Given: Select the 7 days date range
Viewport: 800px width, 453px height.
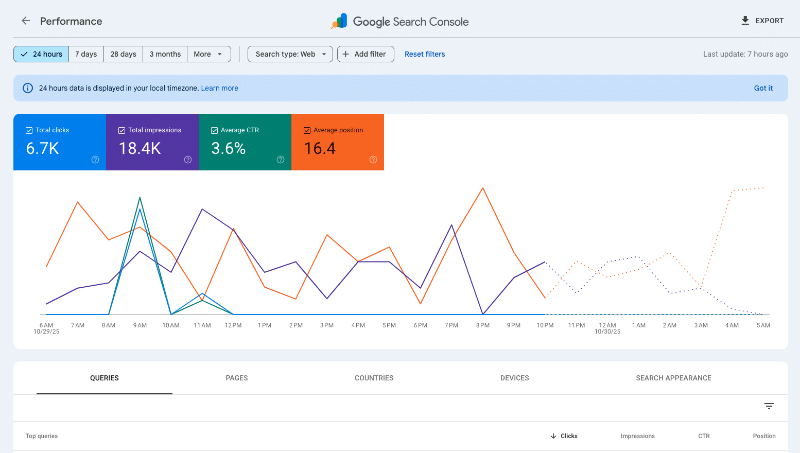Looking at the screenshot, I should 86,54.
